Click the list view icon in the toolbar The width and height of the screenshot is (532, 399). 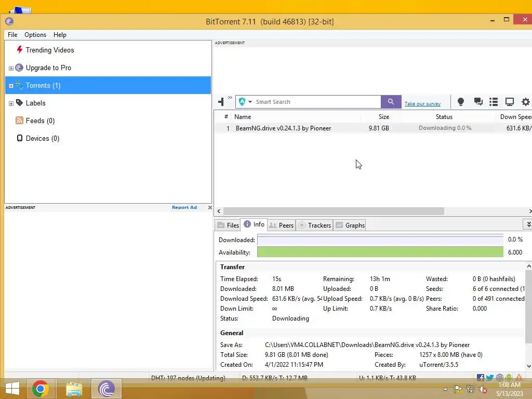(x=494, y=102)
